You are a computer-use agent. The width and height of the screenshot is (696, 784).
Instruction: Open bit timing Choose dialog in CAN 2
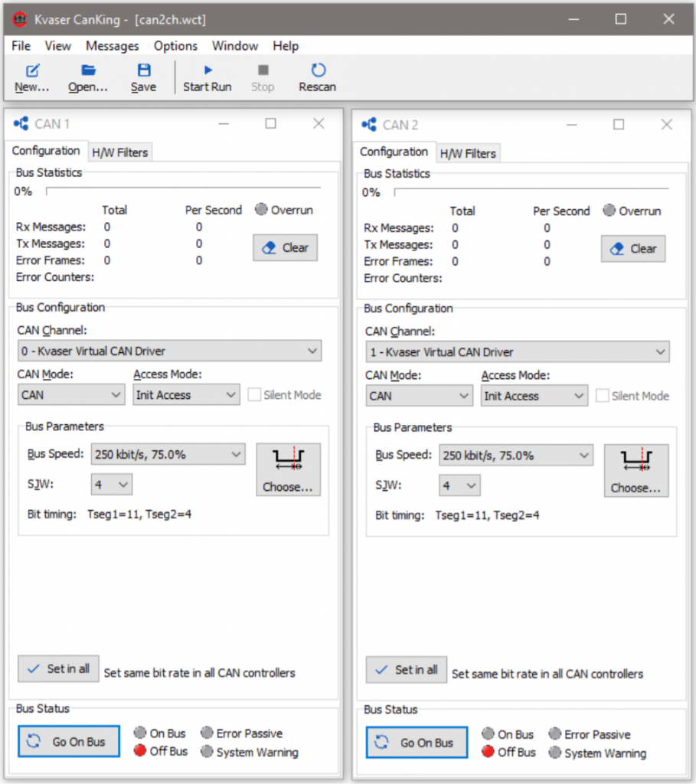pos(636,470)
